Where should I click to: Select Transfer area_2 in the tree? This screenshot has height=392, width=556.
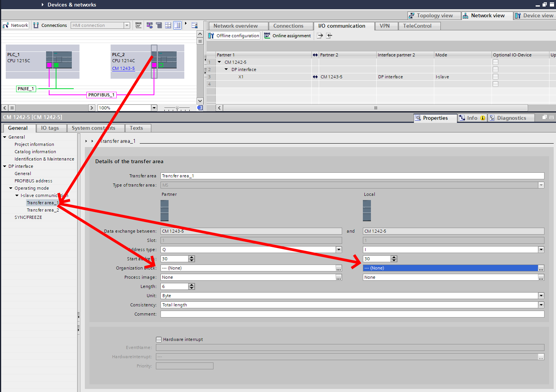43,210
